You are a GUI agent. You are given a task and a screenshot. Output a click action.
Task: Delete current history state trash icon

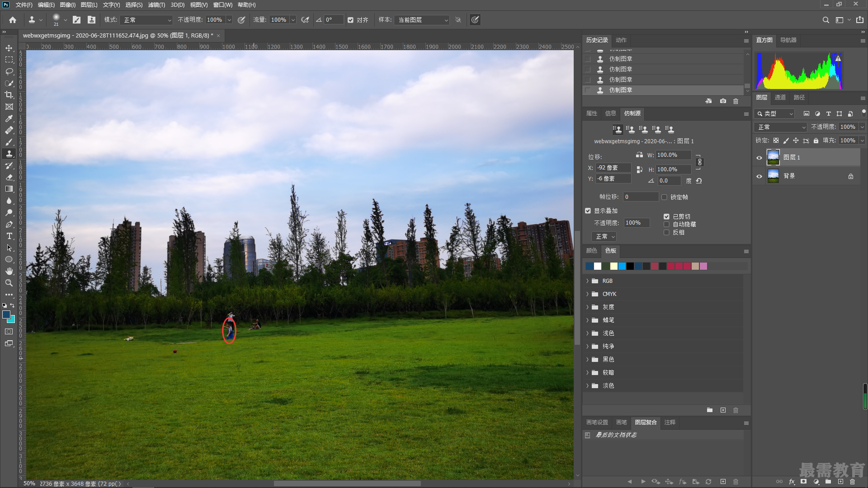pos(736,101)
